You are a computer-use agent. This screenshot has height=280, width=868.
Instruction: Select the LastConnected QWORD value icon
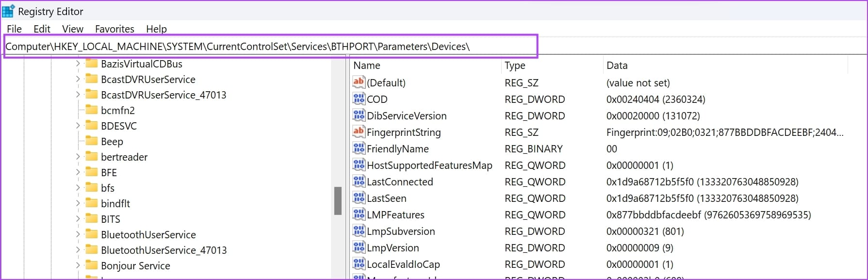pyautogui.click(x=359, y=181)
